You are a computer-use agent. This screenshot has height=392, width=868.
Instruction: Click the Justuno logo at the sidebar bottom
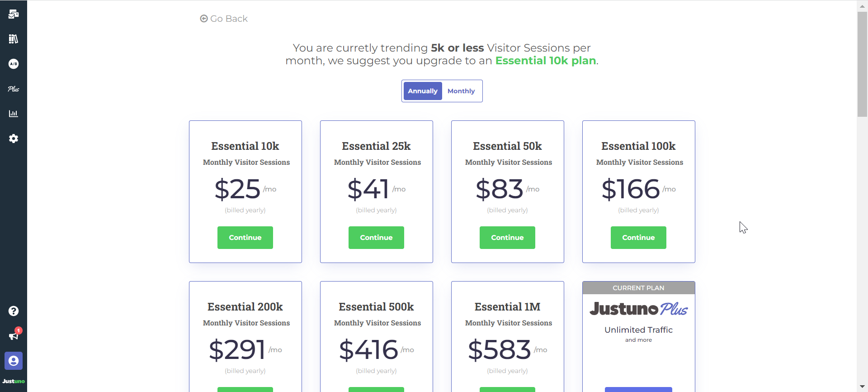[14, 381]
